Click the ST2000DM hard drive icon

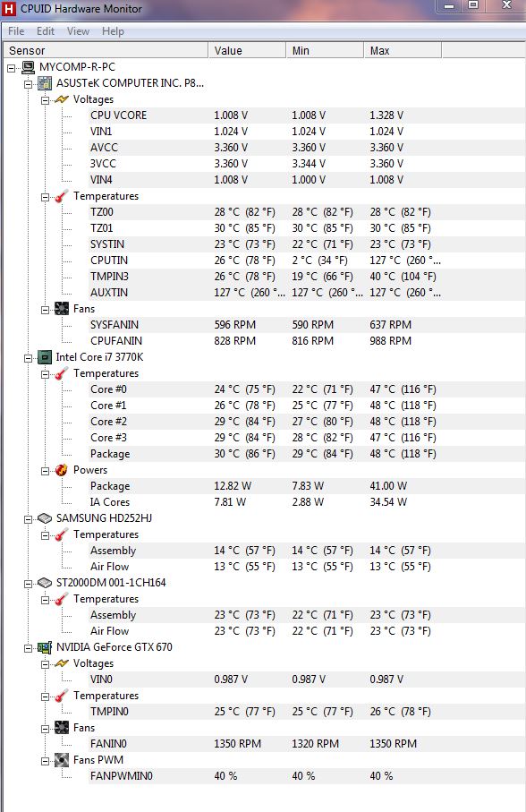[x=45, y=583]
